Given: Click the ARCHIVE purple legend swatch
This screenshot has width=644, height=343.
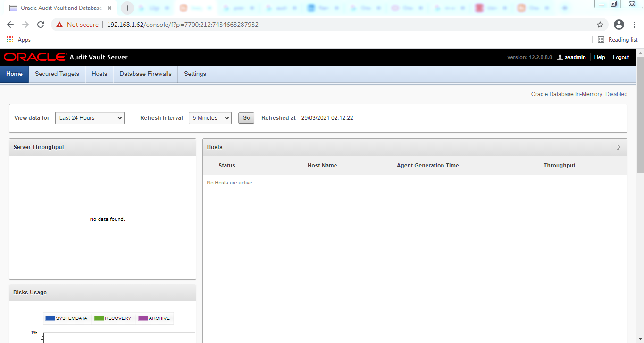Looking at the screenshot, I should 143,318.
